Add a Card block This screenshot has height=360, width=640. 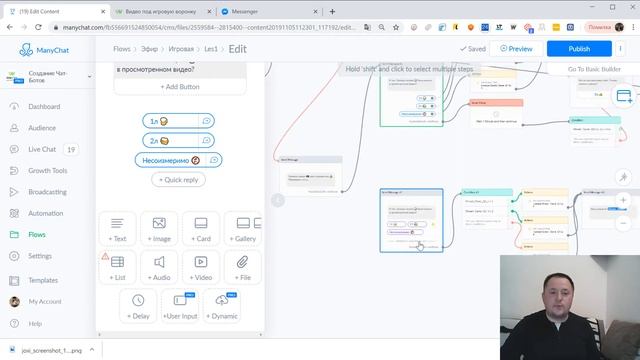click(201, 229)
